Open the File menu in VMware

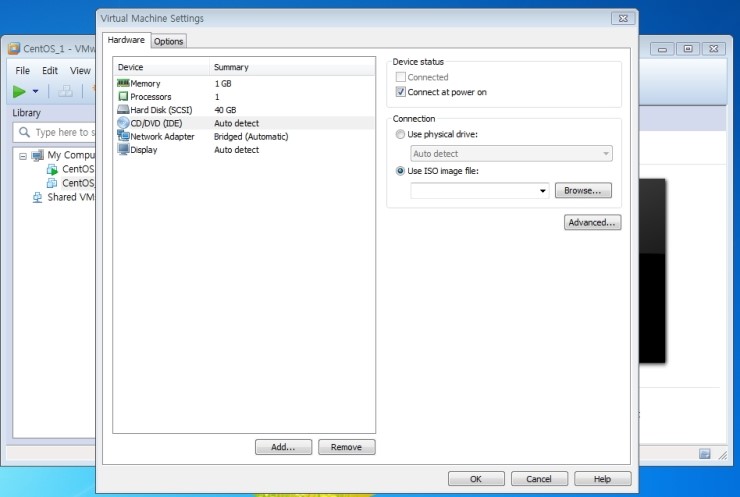click(x=22, y=71)
